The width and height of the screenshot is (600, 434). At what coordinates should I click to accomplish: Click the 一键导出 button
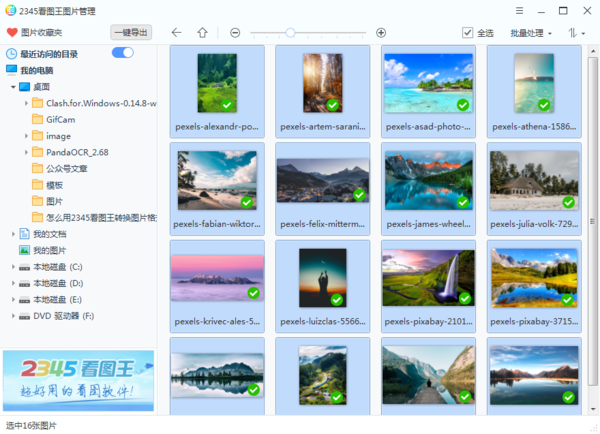pyautogui.click(x=130, y=33)
